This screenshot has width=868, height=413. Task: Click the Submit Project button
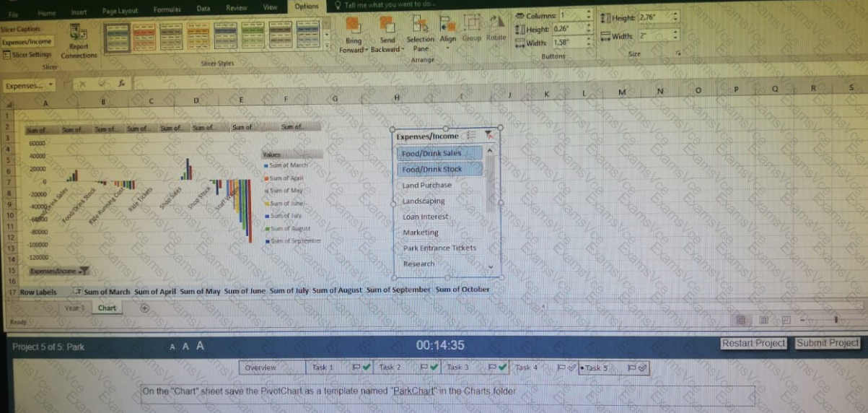pos(828,343)
